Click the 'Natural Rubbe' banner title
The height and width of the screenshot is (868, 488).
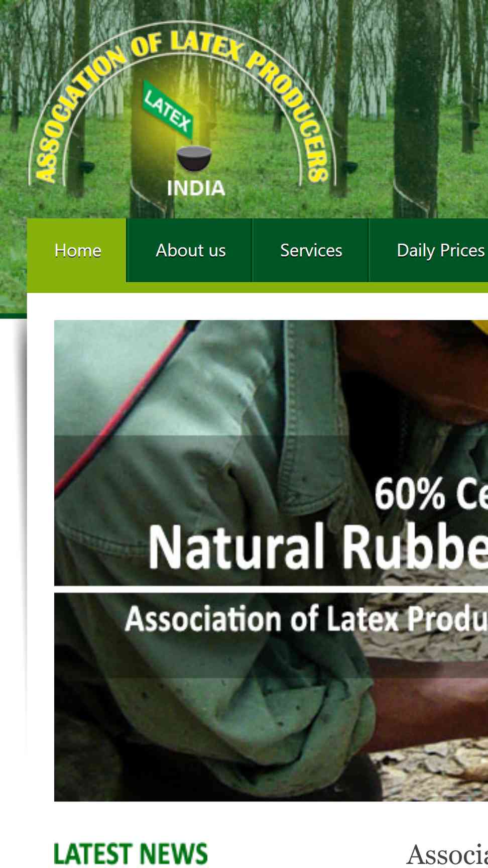[318, 547]
